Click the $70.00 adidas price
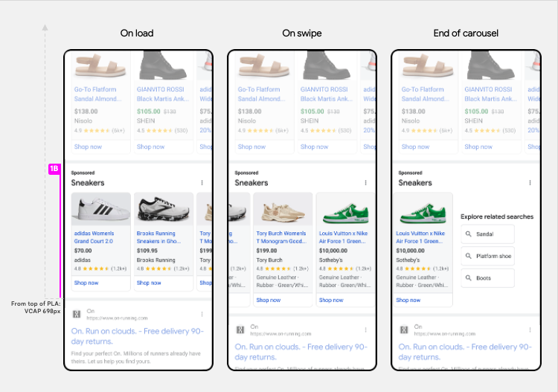Screen dimensions: 558x392 coord(83,251)
